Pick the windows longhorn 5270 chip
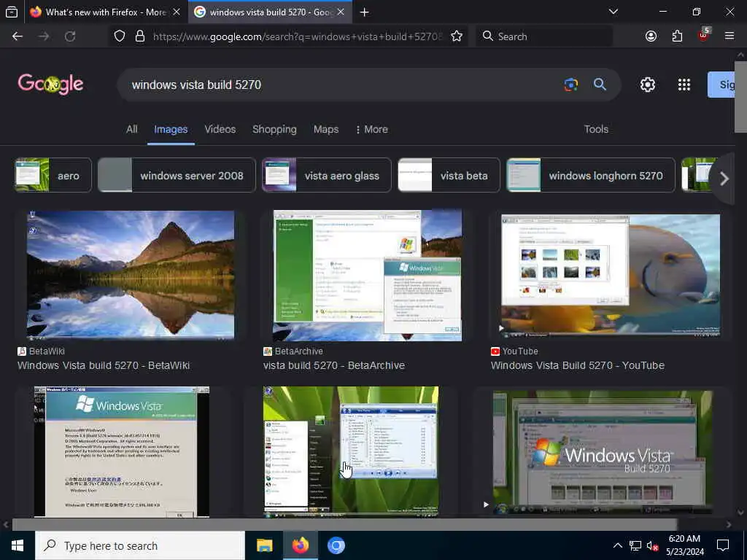 591,175
